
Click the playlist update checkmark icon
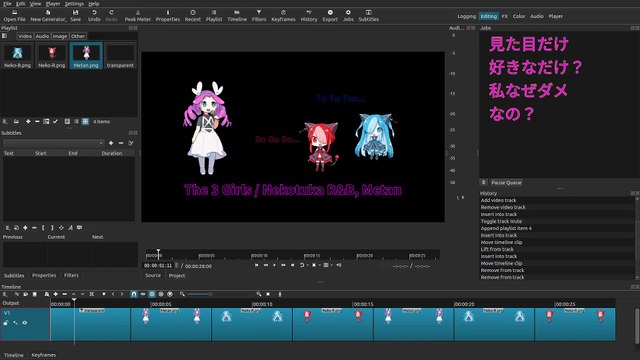pyautogui.click(x=55, y=121)
